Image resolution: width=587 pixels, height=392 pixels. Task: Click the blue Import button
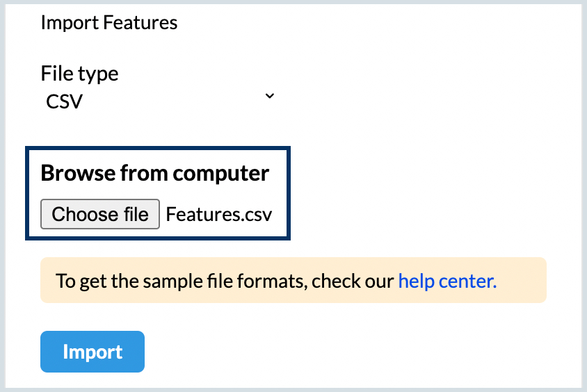point(93,352)
